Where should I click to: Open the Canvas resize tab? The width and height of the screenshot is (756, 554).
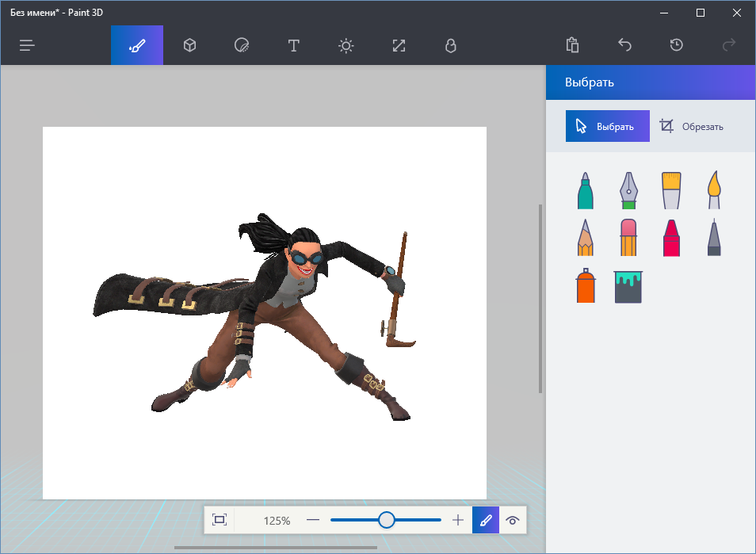[x=399, y=45]
